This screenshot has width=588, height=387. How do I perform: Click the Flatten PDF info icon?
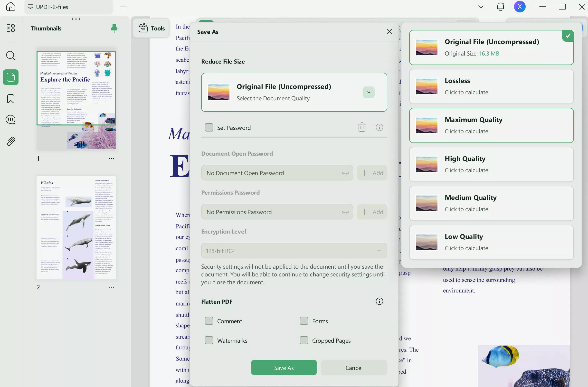coord(379,301)
